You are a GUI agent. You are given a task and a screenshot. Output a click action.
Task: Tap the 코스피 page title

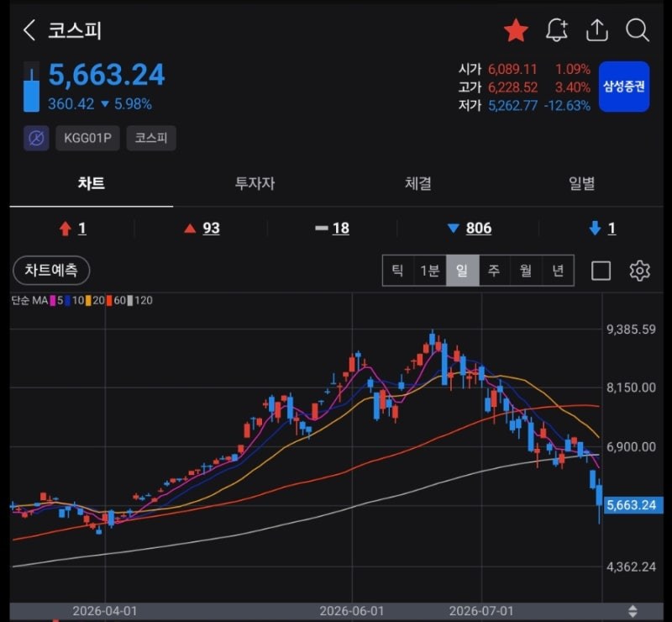click(x=75, y=31)
